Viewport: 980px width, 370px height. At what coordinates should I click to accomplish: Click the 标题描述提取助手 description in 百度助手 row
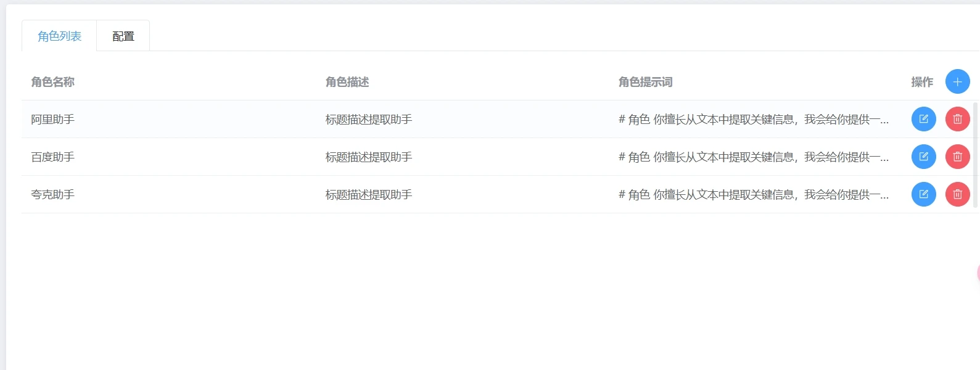click(369, 157)
